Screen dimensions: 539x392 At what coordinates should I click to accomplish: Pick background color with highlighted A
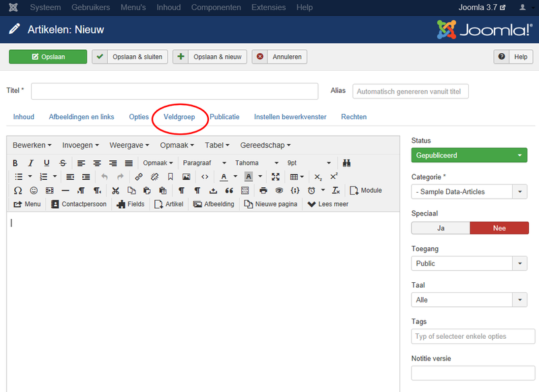click(x=249, y=176)
